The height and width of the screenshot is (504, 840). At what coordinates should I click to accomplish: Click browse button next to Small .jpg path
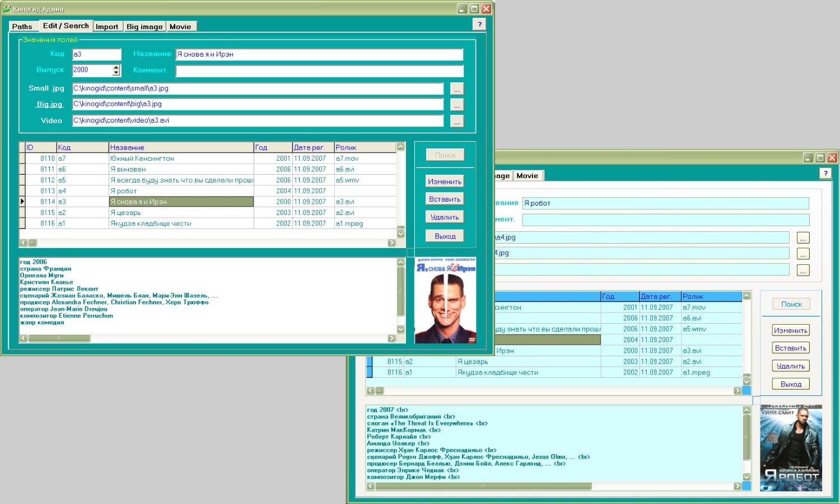pyautogui.click(x=457, y=89)
